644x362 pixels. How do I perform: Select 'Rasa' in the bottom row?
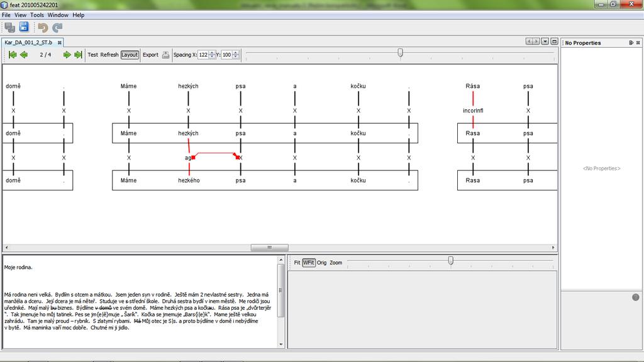[x=473, y=180]
